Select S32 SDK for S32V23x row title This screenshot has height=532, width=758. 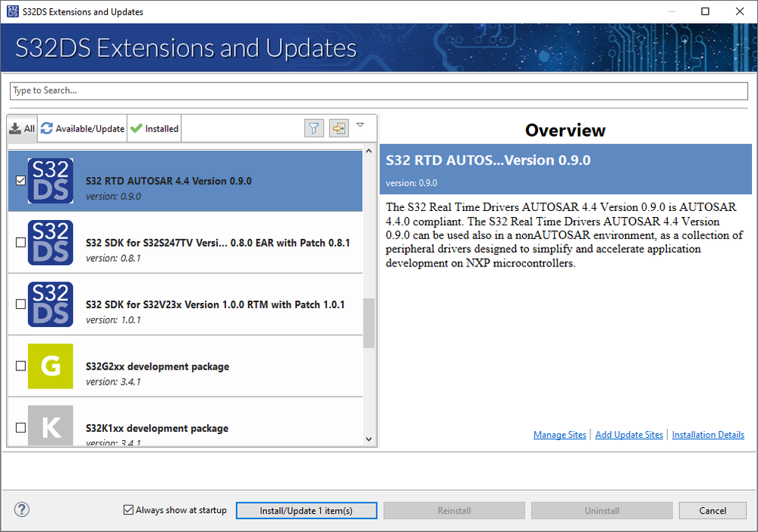[215, 304]
